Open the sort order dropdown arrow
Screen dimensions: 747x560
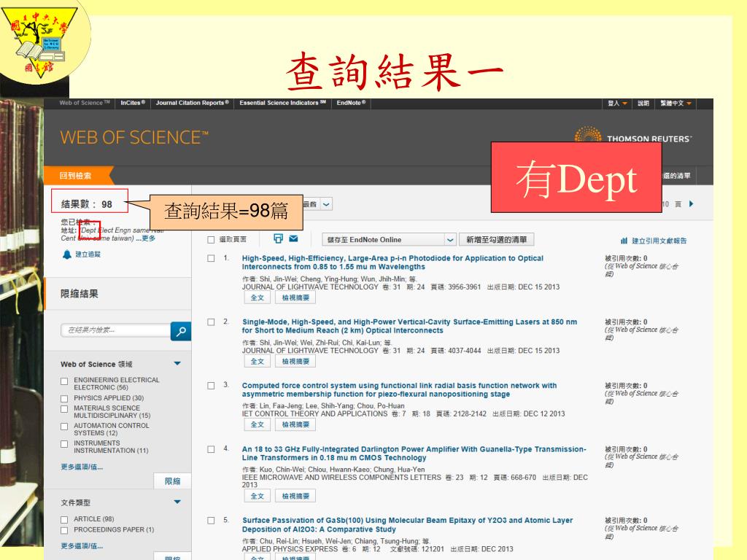(x=326, y=204)
